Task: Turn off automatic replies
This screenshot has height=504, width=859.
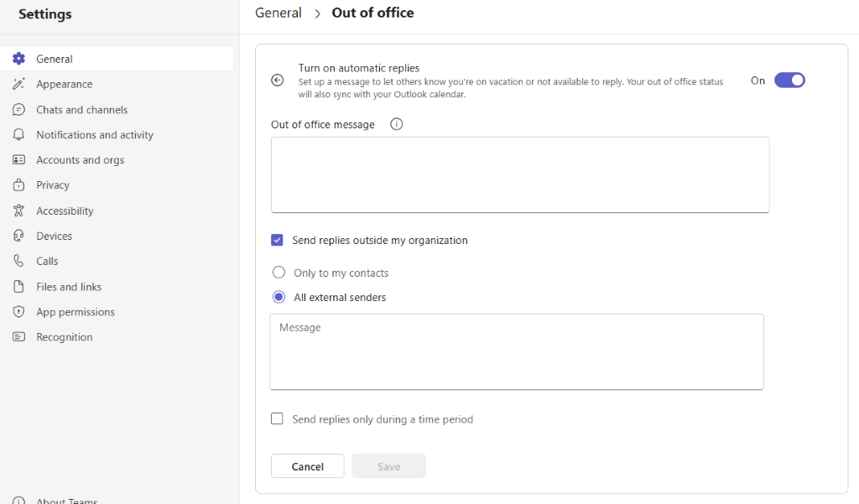Action: tap(789, 80)
